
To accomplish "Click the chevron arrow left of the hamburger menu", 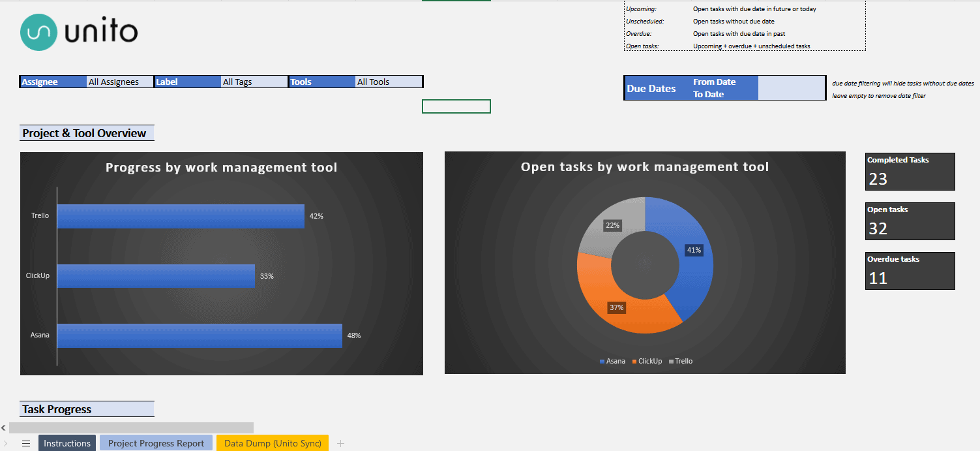I will tap(5, 443).
